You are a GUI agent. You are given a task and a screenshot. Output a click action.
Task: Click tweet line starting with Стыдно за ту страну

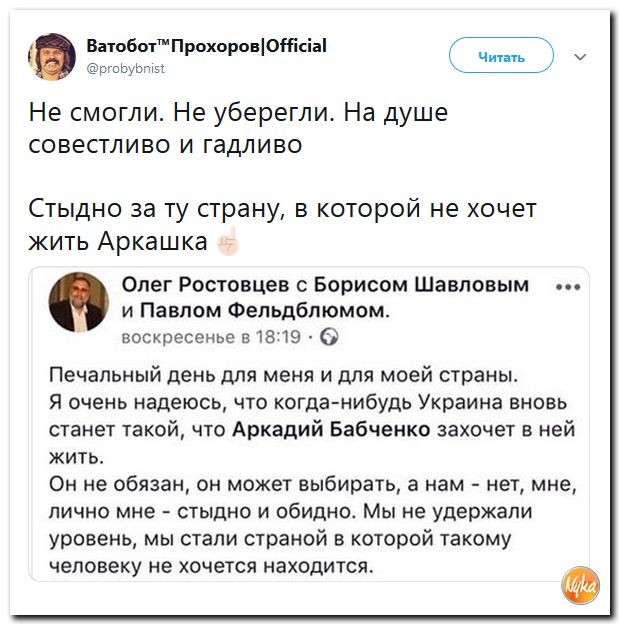(x=282, y=211)
